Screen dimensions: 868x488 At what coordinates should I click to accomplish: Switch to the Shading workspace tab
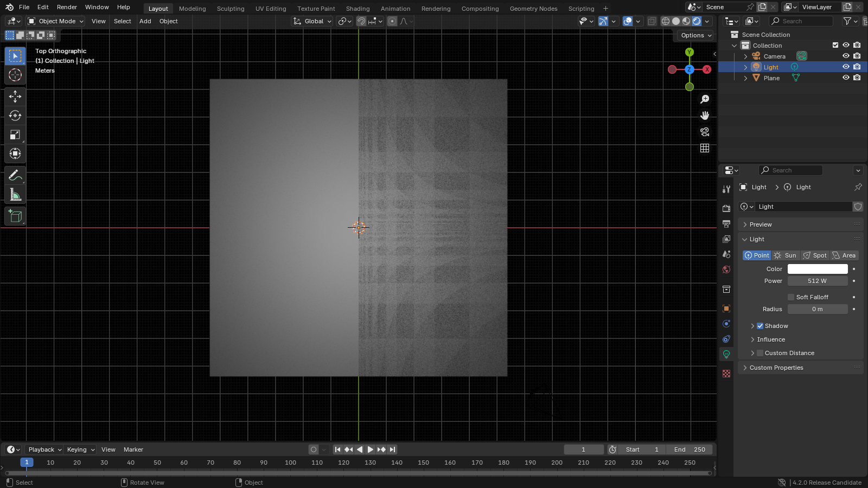pos(358,9)
